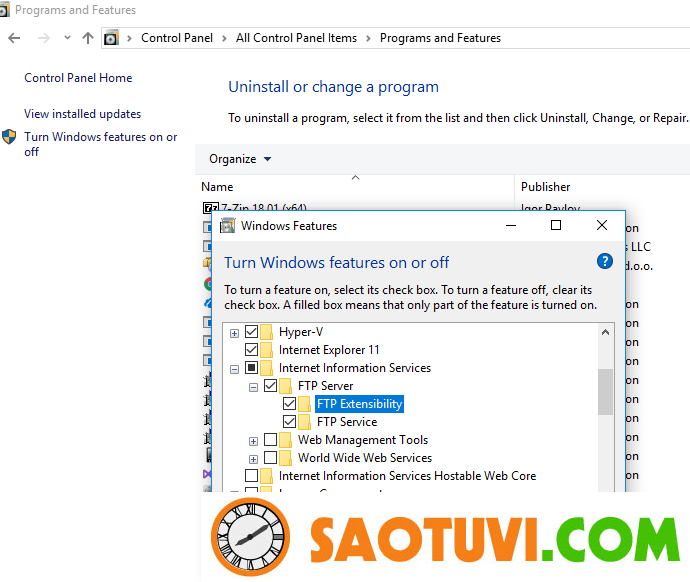Open View installed updates link
The height and width of the screenshot is (582, 690).
(82, 114)
